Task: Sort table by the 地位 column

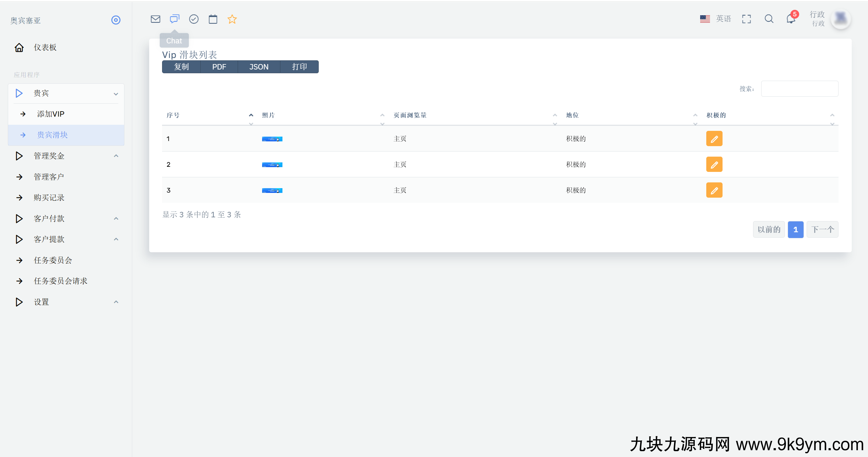Action: tap(572, 115)
